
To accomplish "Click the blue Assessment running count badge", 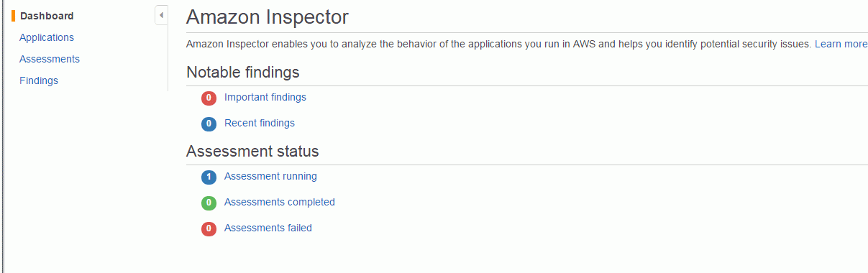I will [209, 177].
